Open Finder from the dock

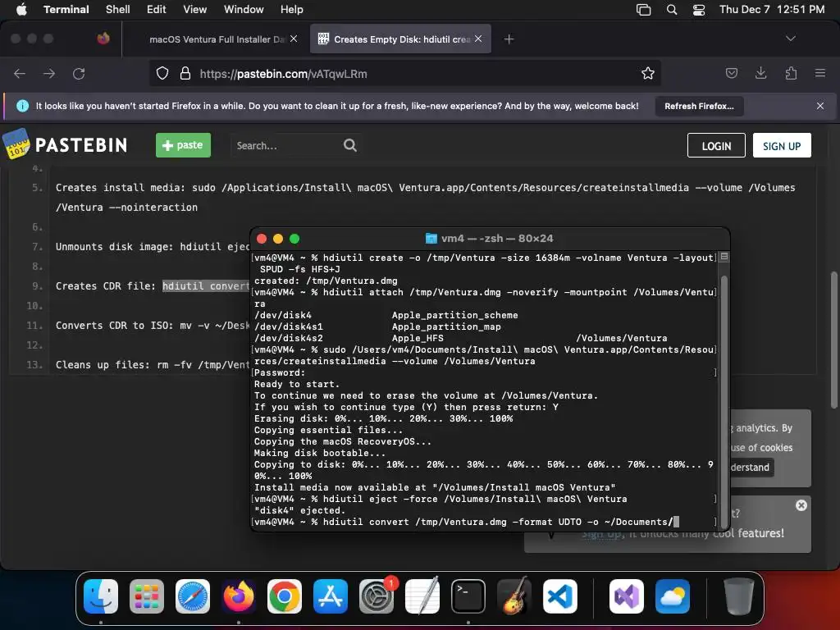(x=101, y=596)
